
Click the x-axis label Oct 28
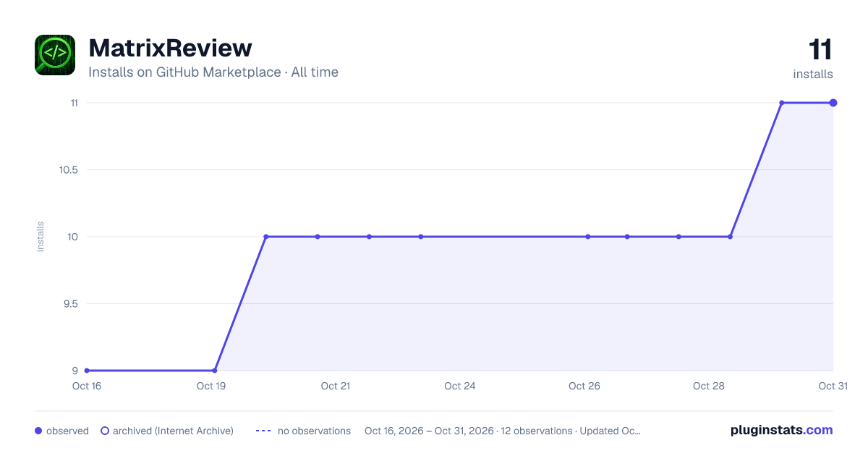coord(709,386)
